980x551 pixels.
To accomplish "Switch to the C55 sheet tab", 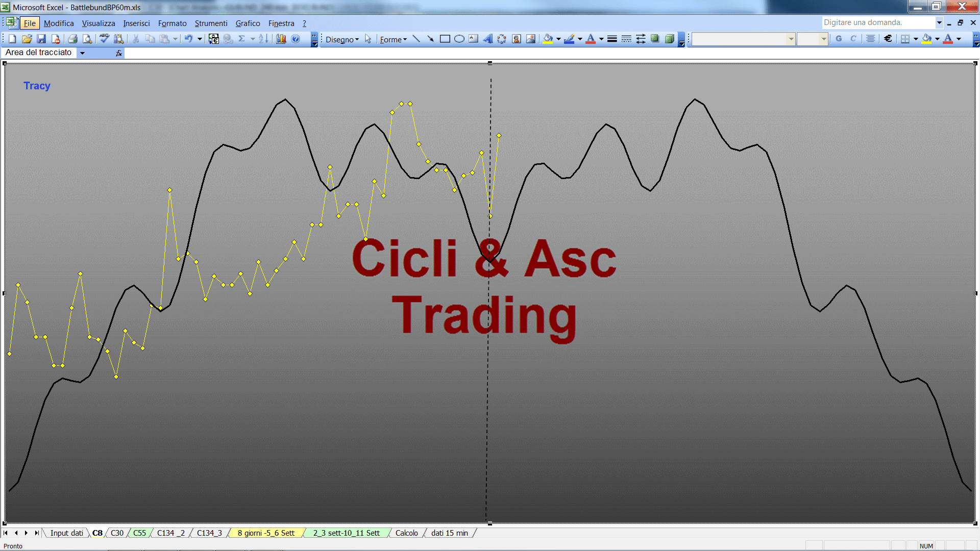I will (x=139, y=533).
